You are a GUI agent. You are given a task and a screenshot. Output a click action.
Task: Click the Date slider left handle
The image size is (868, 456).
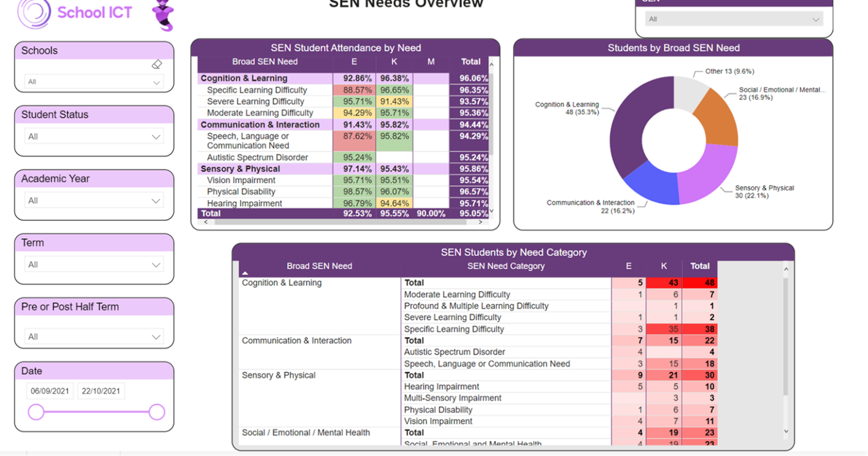pos(36,412)
